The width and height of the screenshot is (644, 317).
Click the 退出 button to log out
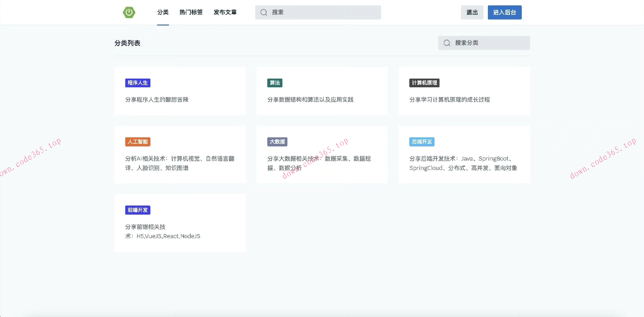tap(472, 12)
